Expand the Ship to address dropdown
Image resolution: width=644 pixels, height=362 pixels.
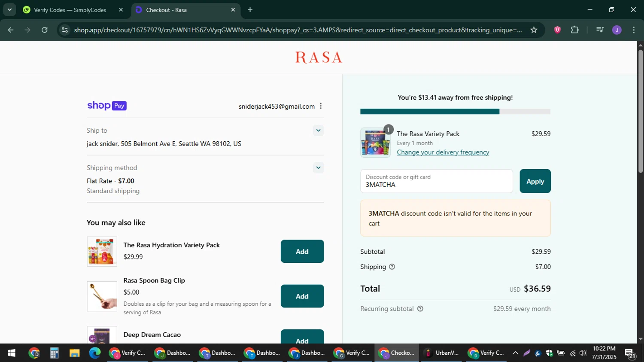tap(318, 131)
